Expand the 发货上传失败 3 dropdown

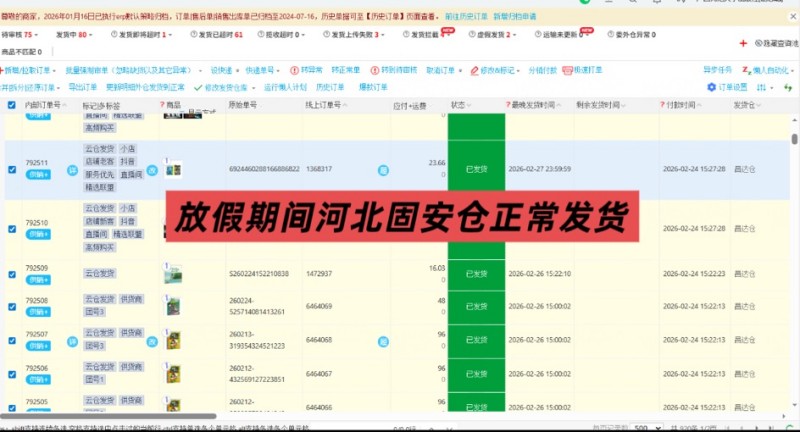click(x=383, y=35)
